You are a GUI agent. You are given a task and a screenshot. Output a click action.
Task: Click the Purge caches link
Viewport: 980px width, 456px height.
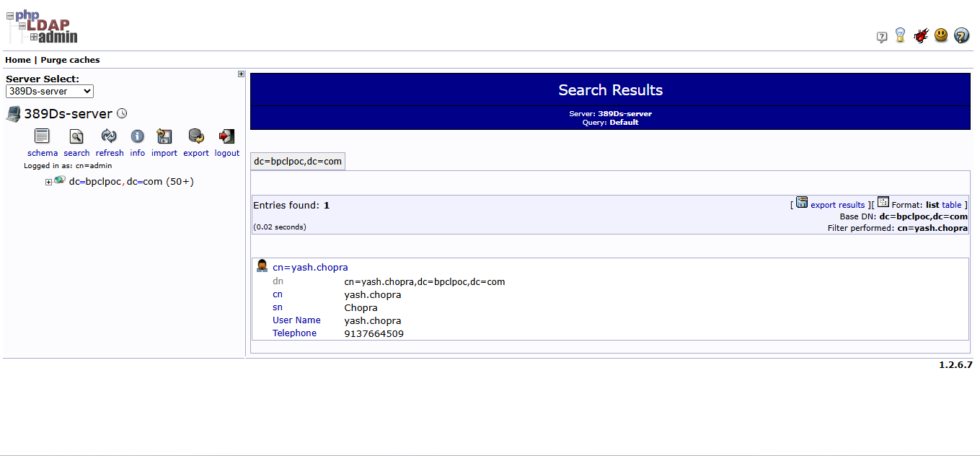coord(70,60)
